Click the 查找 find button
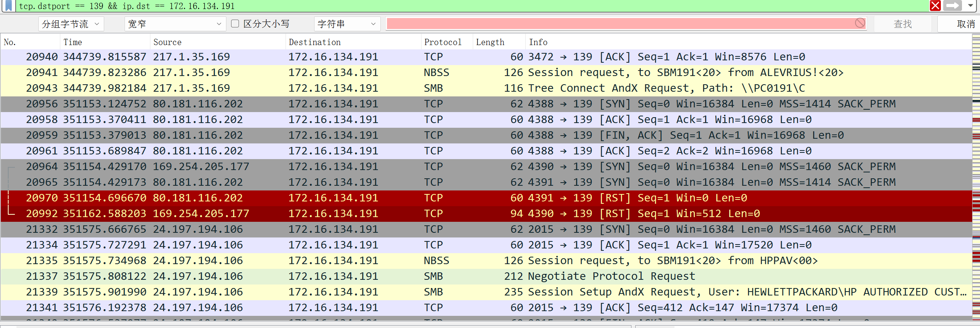Screen dimensions: 980x328 coord(902,24)
